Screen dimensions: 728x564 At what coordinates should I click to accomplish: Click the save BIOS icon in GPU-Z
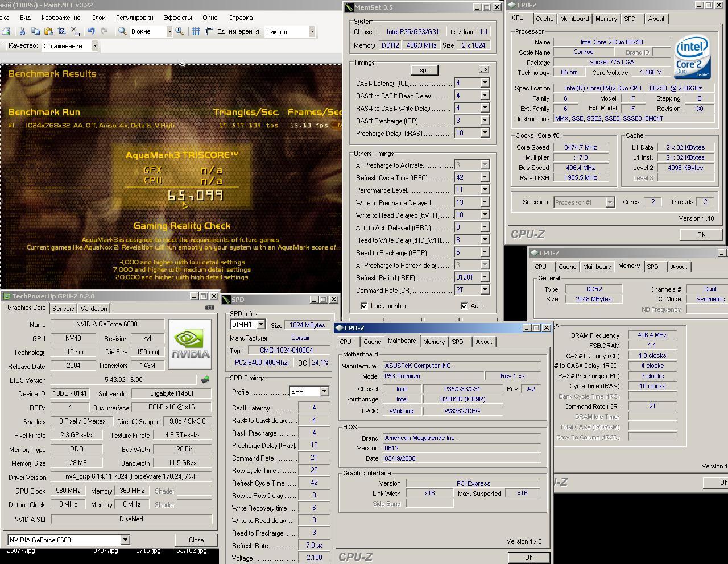205,379
